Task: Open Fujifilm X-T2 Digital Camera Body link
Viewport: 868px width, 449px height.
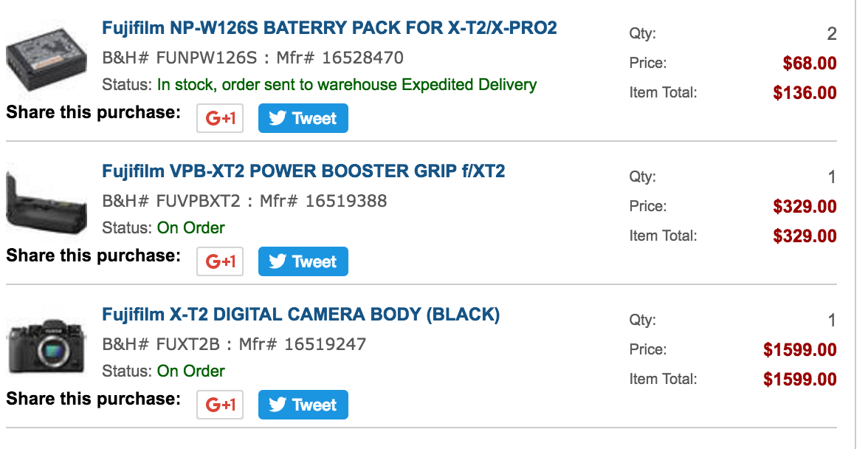Action: pyautogui.click(x=300, y=315)
